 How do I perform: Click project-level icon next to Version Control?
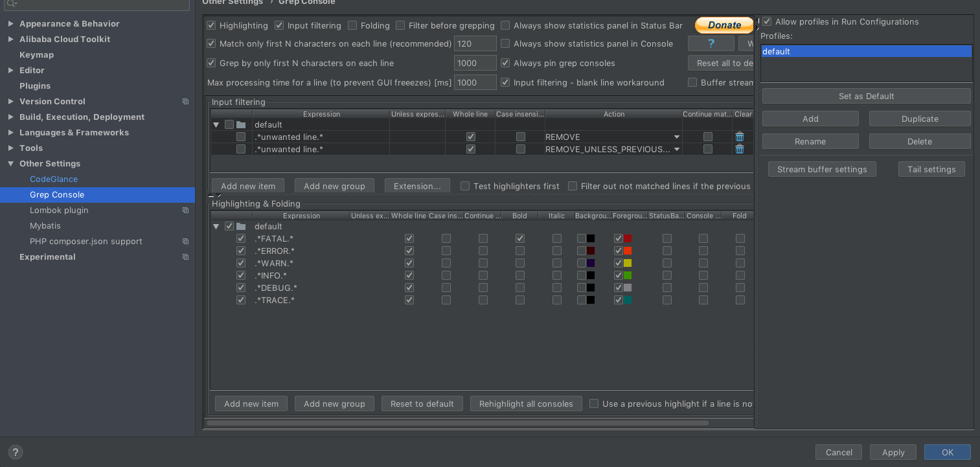[x=185, y=102]
